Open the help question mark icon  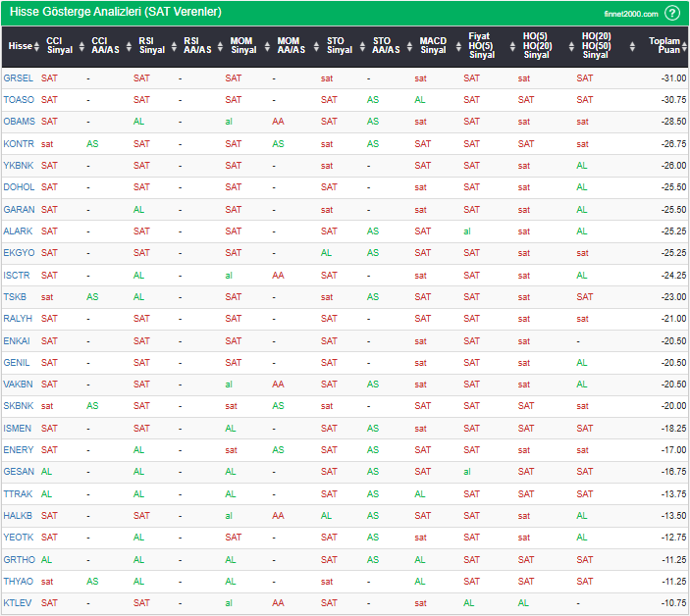click(671, 13)
